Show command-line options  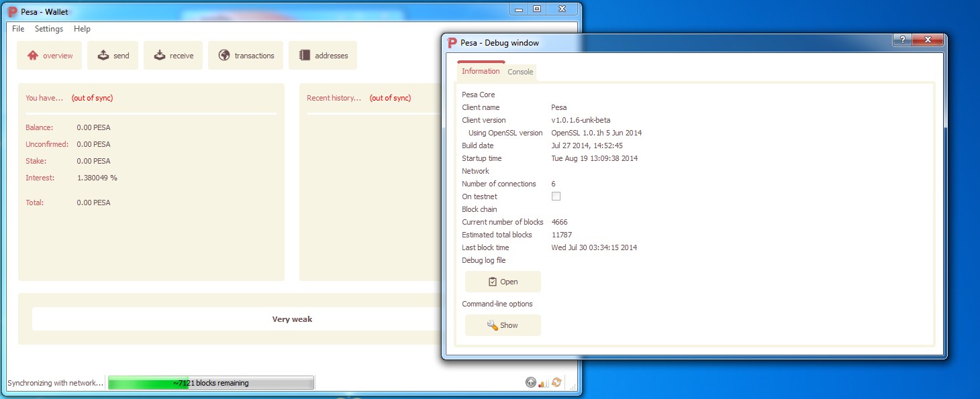pos(503,325)
